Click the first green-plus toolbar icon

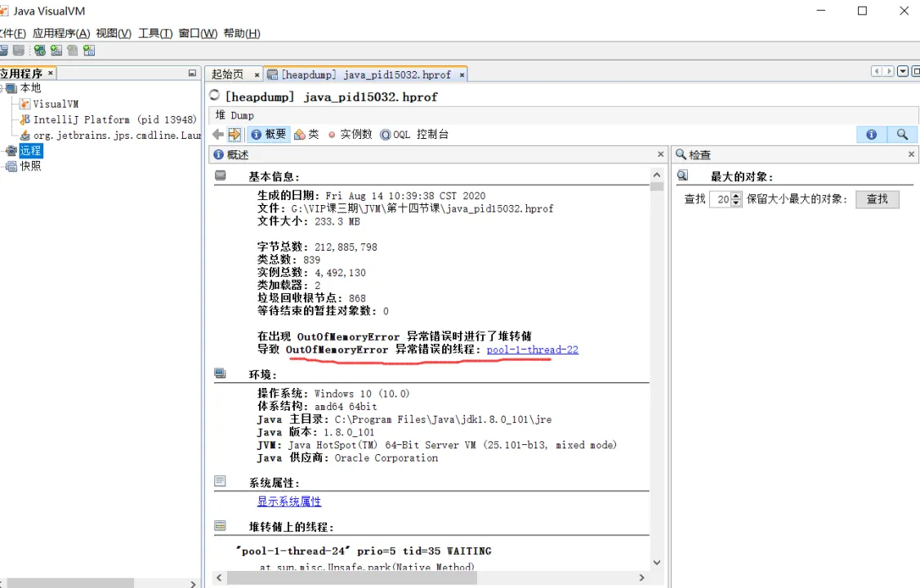tap(39, 51)
